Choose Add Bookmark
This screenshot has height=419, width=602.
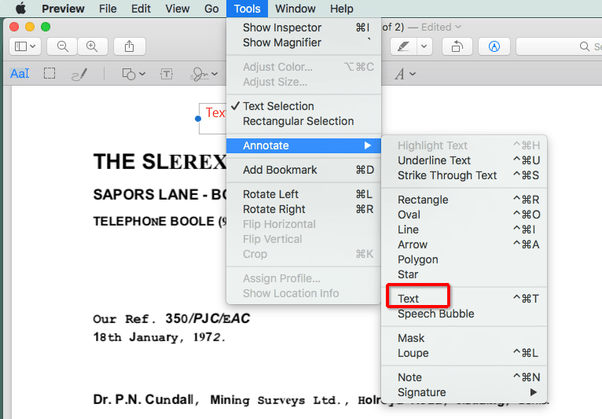[304, 170]
